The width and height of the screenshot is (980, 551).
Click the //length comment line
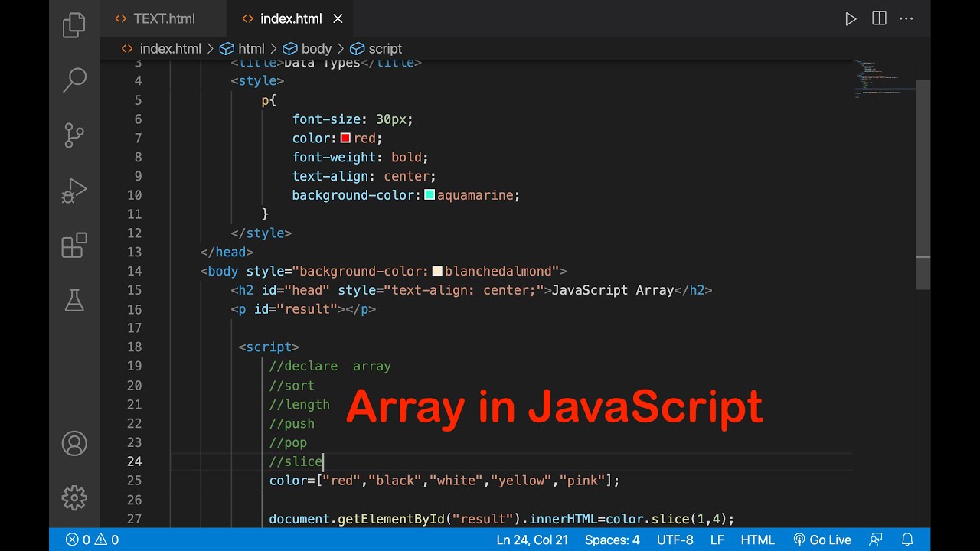tap(299, 404)
